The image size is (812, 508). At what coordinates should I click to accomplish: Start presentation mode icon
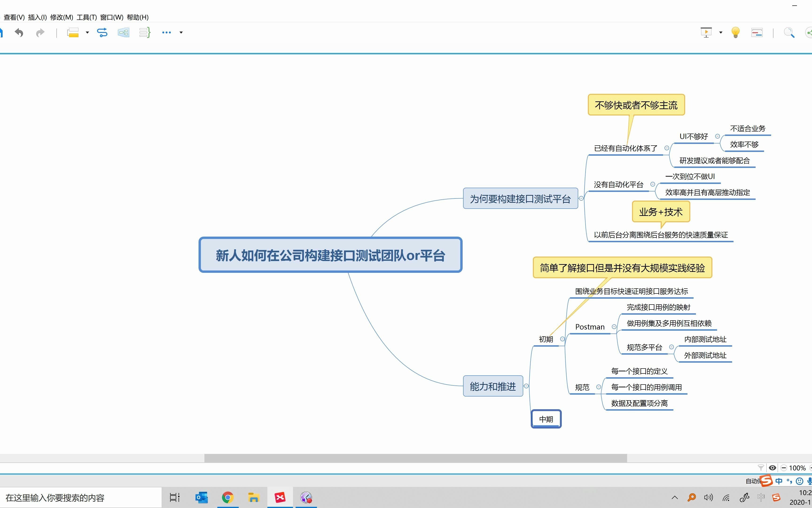pos(706,33)
